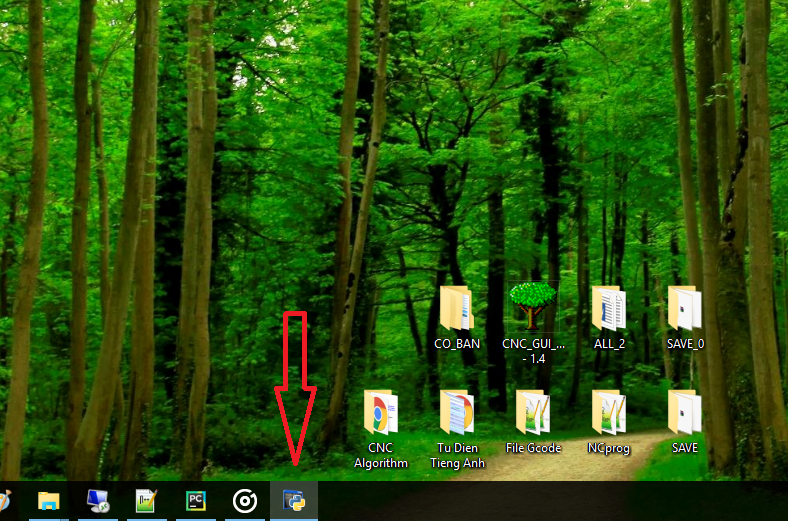
Task: Open File Explorer from the taskbar
Action: point(49,501)
